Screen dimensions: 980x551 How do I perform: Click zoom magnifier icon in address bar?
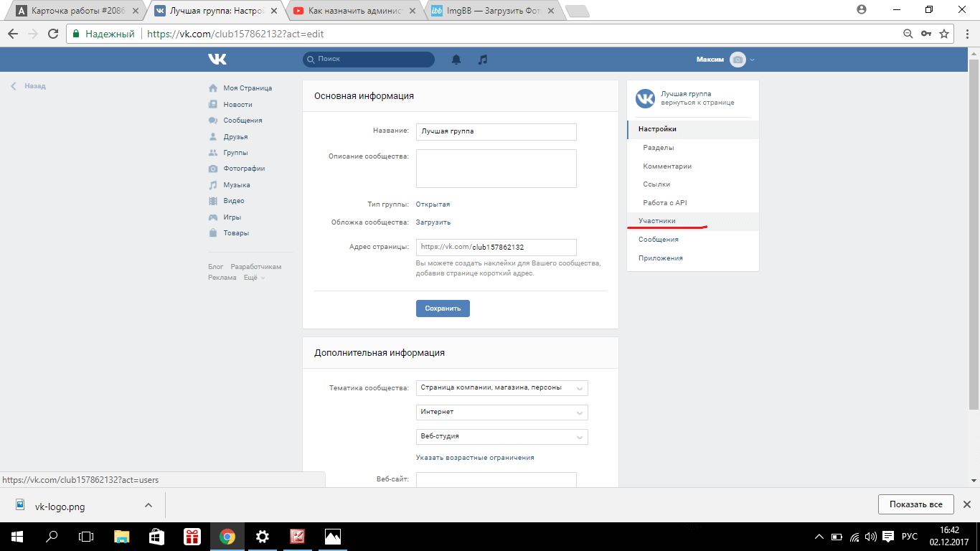[x=908, y=34]
